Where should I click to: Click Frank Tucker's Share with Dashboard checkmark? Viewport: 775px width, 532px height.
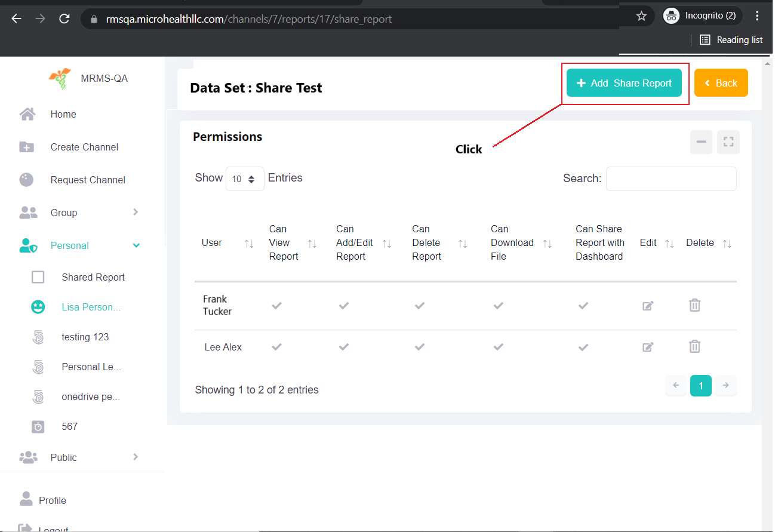point(583,306)
